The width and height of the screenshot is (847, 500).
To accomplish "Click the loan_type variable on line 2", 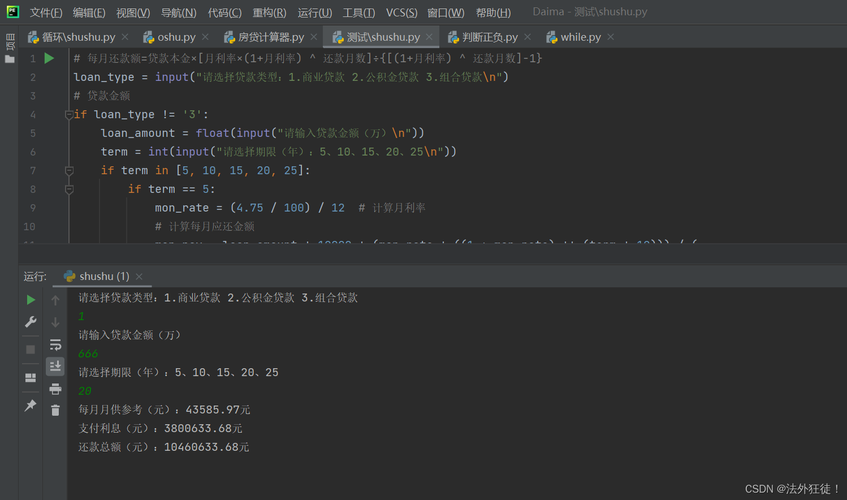I will pyautogui.click(x=104, y=77).
